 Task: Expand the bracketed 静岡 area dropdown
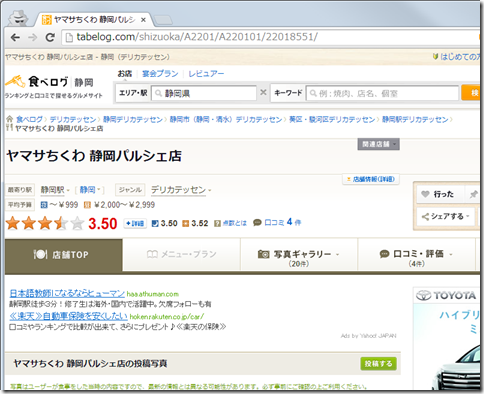90,190
